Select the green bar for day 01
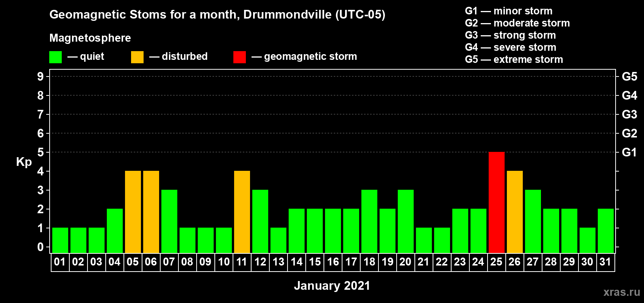Viewport: 644px width, 303px height. (x=60, y=240)
